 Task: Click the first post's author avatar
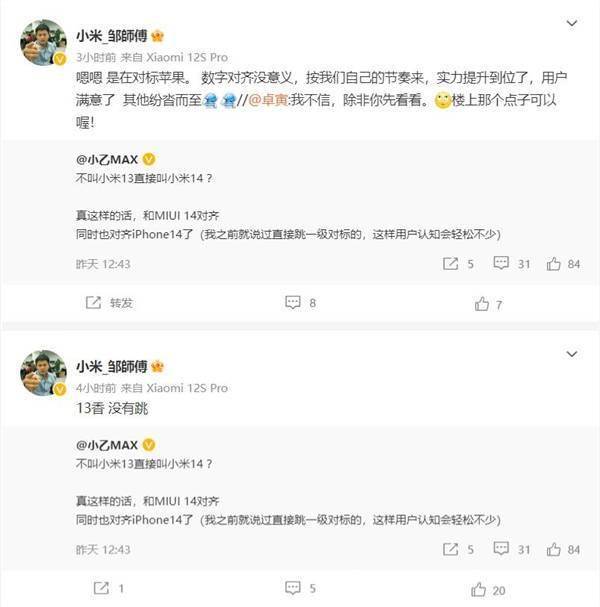point(43,43)
